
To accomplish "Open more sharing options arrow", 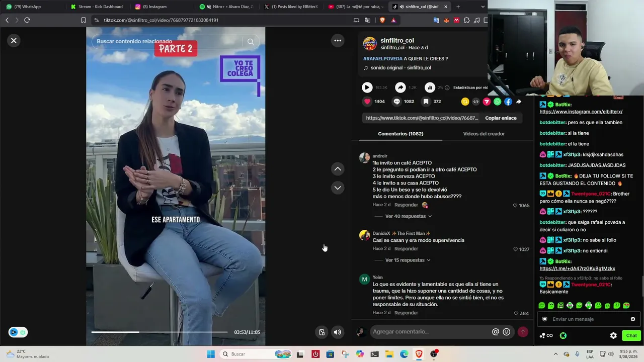I will (519, 102).
